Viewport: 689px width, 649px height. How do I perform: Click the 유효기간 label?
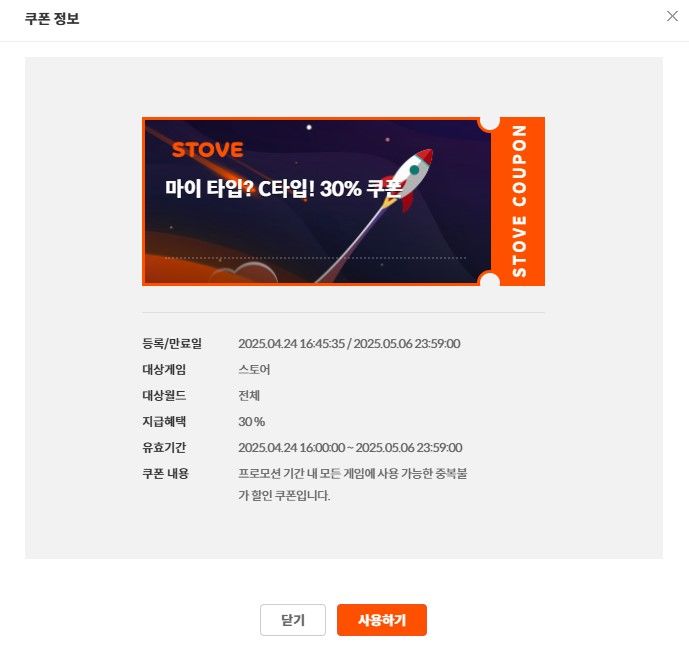click(x=164, y=447)
